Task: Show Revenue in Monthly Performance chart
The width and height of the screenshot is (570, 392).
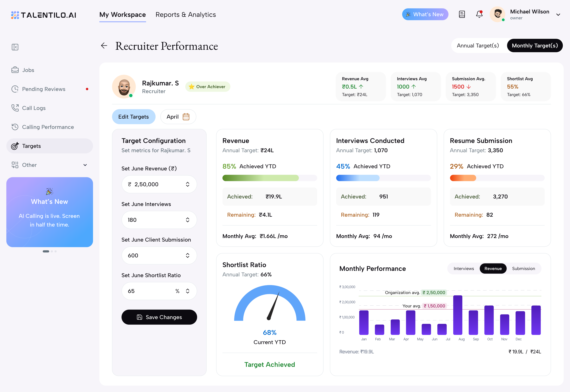Action: click(493, 268)
